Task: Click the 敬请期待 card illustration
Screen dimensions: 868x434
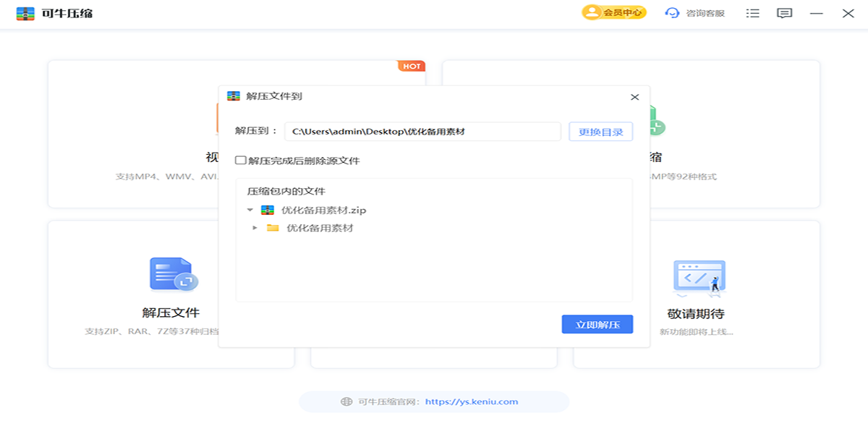Action: pos(699,278)
